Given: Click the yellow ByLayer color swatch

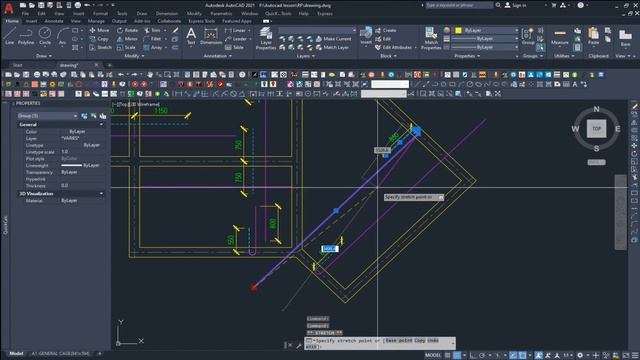Looking at the screenshot, I should coord(458,30).
